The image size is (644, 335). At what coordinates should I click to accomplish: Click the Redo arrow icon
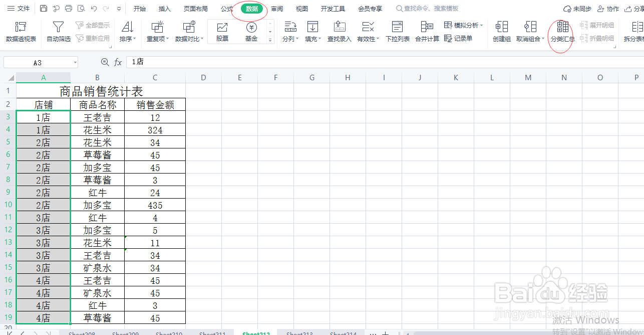pos(106,9)
